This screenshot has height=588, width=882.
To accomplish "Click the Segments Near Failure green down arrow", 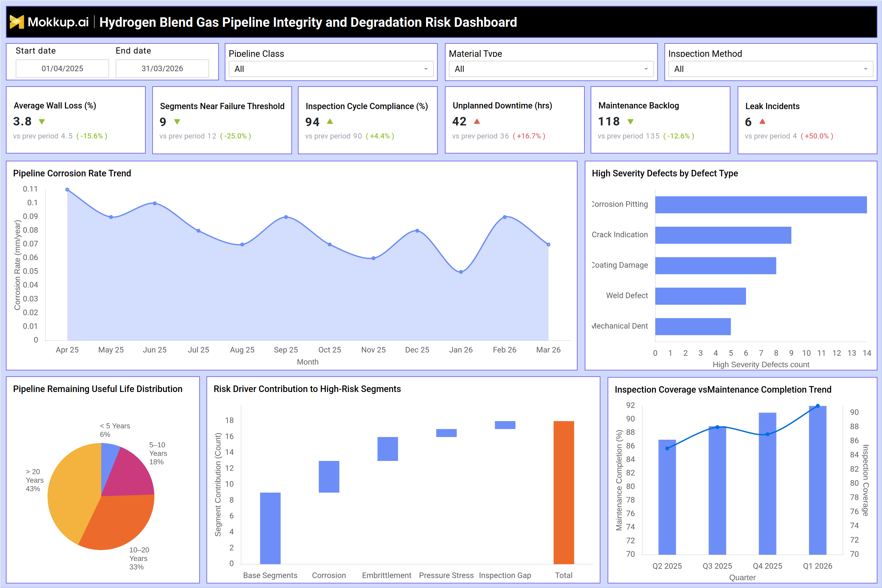I will point(177,122).
